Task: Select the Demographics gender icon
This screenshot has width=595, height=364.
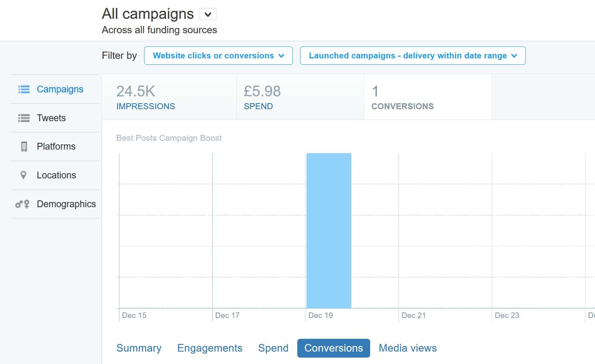Action: click(x=22, y=204)
